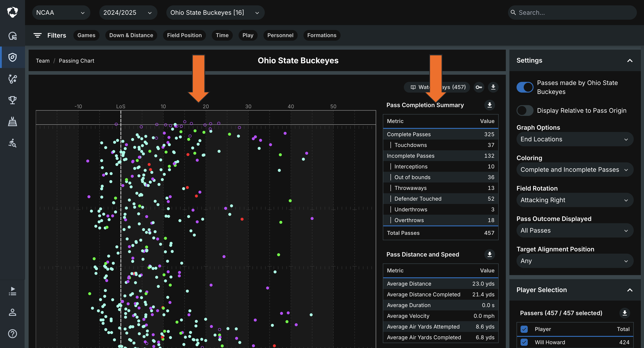644x348 pixels.
Task: Uncheck the Will Howard checkbox
Action: click(x=524, y=342)
